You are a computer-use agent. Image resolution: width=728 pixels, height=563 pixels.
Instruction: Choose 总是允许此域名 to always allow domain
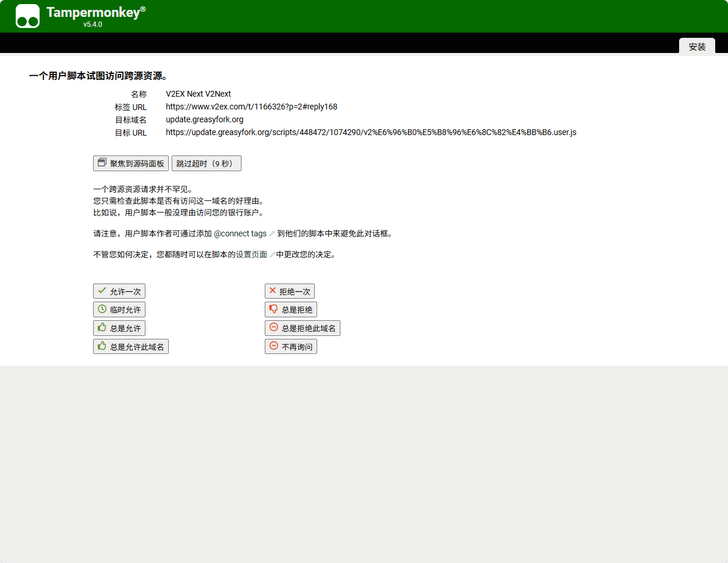coord(131,346)
